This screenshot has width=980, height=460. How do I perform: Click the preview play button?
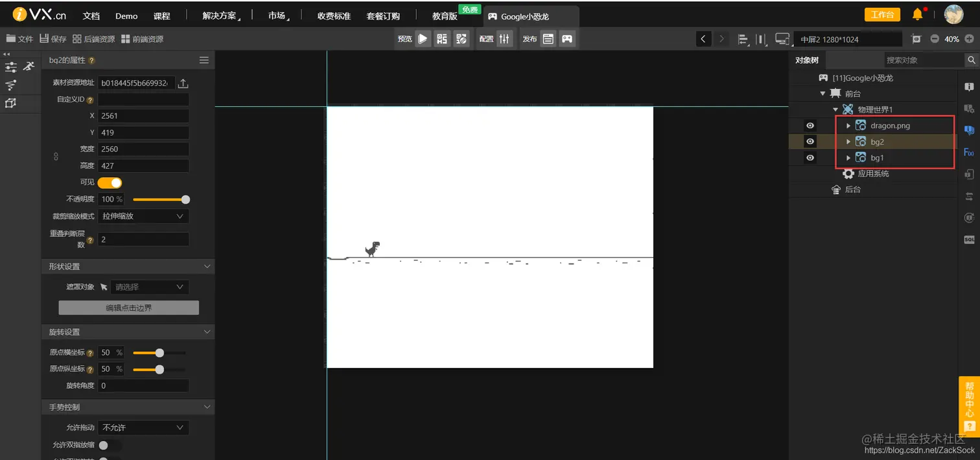(x=423, y=39)
